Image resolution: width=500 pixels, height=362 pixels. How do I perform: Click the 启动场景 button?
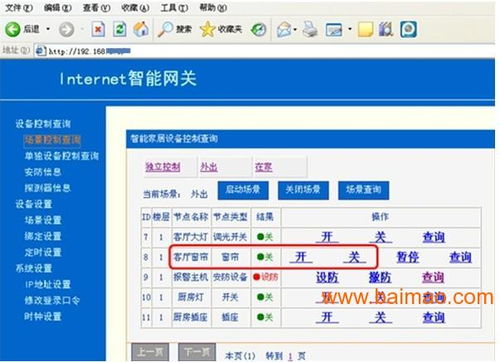coord(243,190)
